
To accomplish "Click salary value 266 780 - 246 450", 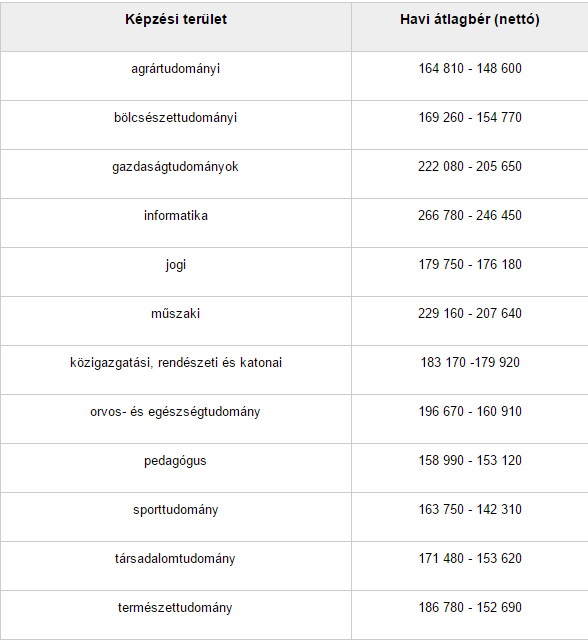I will point(470,215).
